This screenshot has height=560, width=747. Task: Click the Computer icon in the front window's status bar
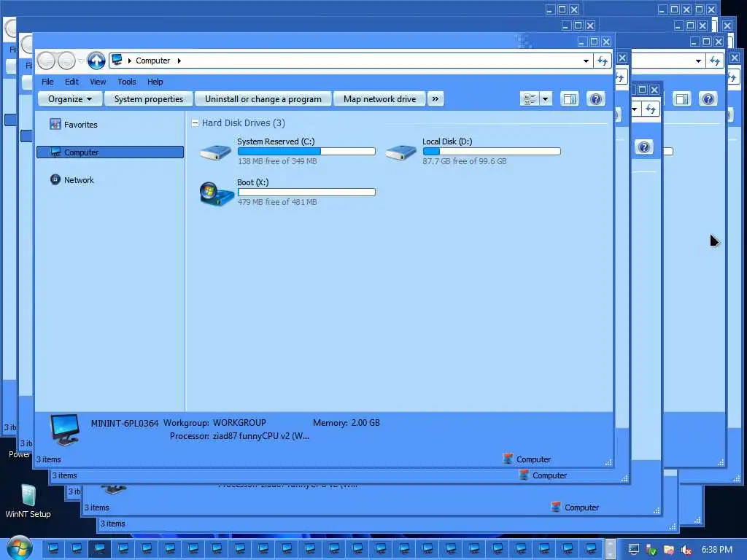508,459
